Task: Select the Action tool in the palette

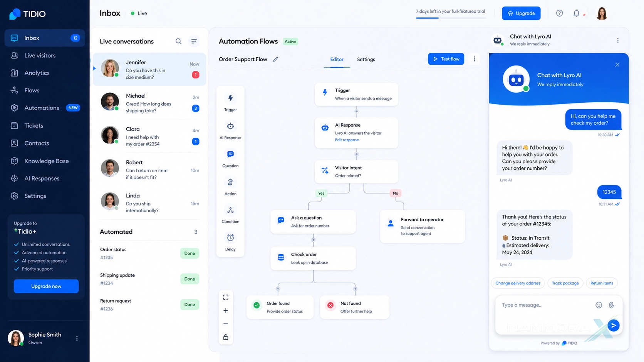Action: pyautogui.click(x=230, y=187)
